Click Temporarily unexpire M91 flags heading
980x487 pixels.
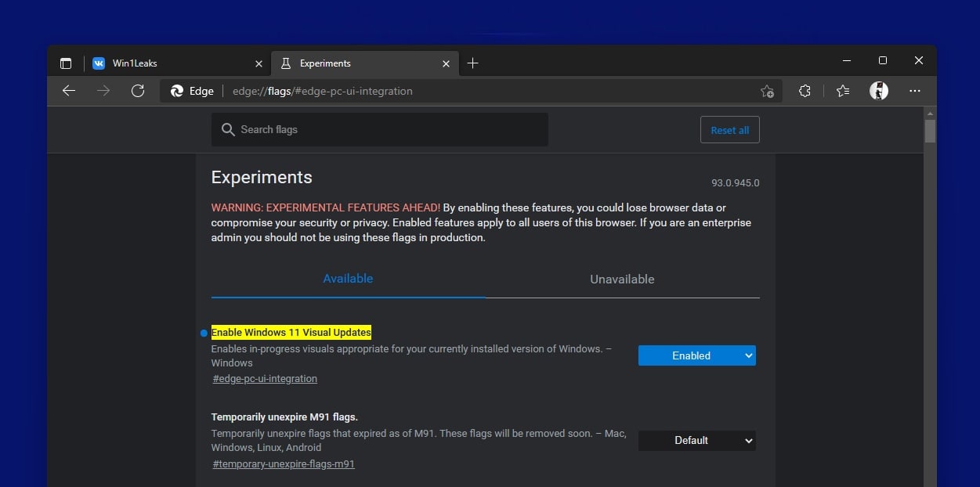[284, 417]
